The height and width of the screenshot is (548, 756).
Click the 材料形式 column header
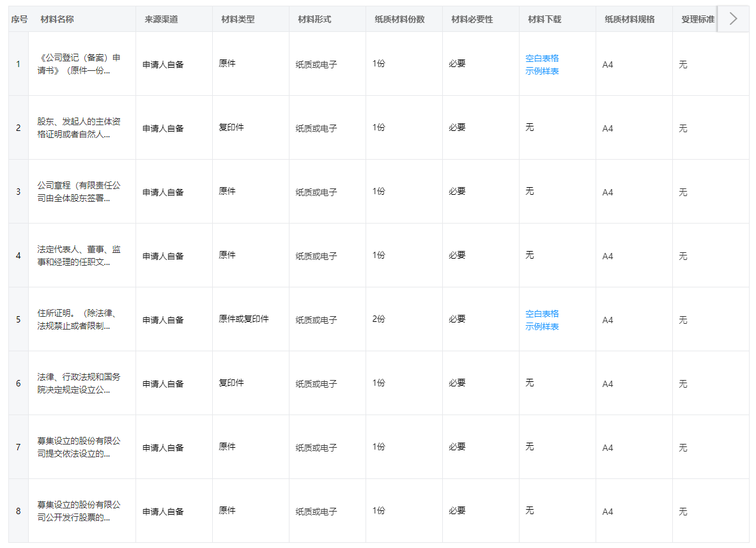click(314, 19)
